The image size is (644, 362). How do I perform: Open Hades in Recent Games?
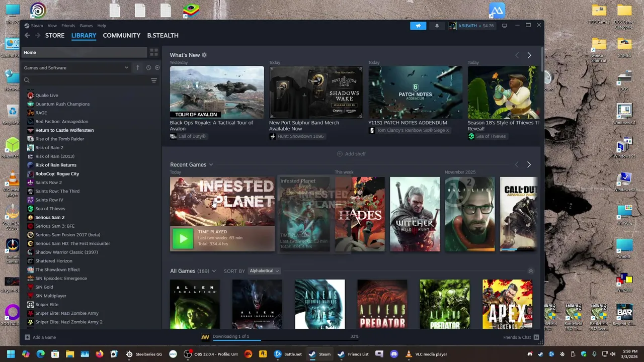(x=360, y=214)
